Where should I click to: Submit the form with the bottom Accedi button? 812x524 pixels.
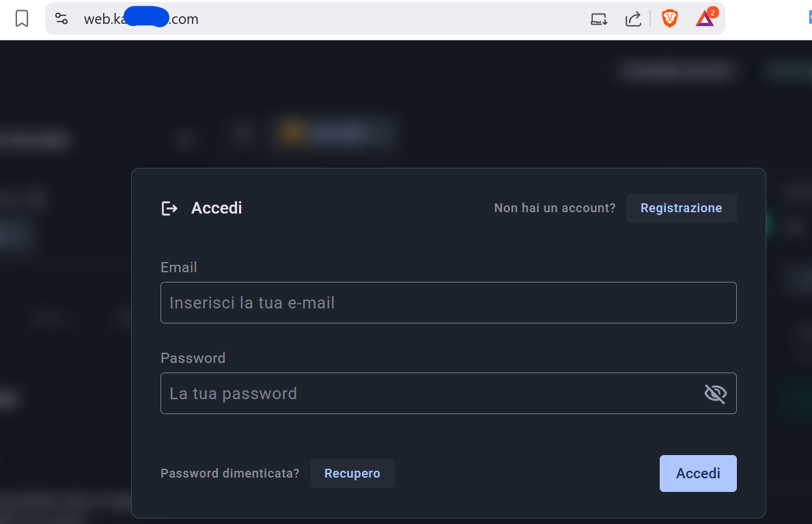pos(698,474)
